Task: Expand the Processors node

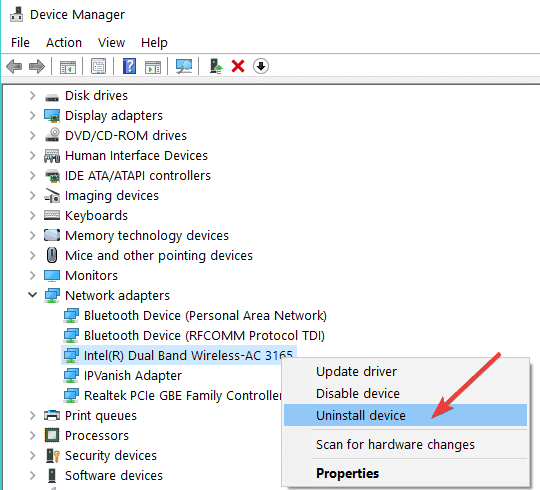Action: 33,435
